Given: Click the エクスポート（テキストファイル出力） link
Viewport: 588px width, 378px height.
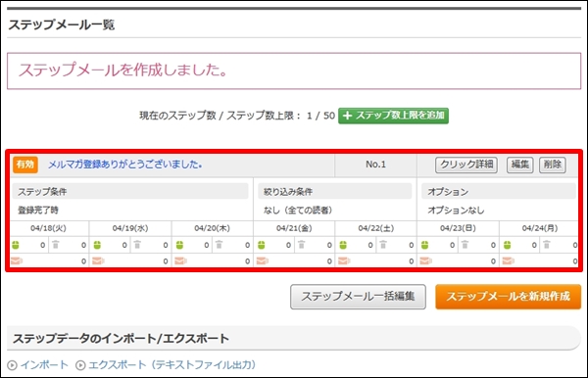Looking at the screenshot, I should 172,364.
